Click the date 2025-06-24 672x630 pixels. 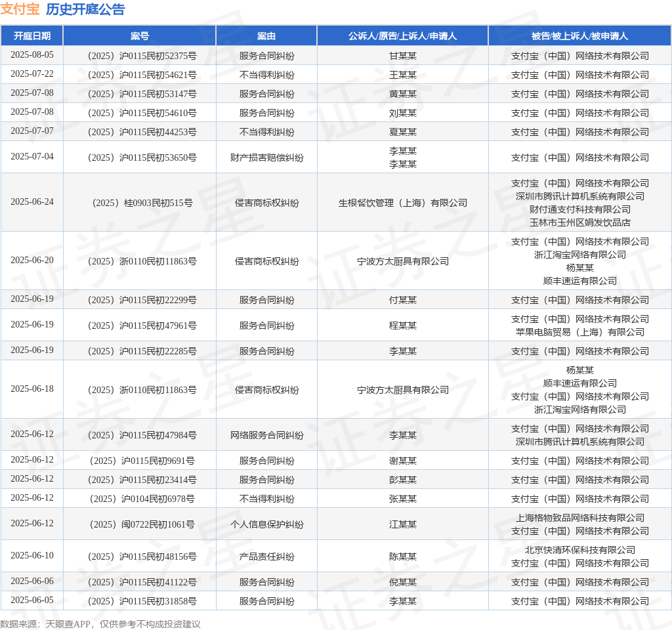tap(32, 201)
